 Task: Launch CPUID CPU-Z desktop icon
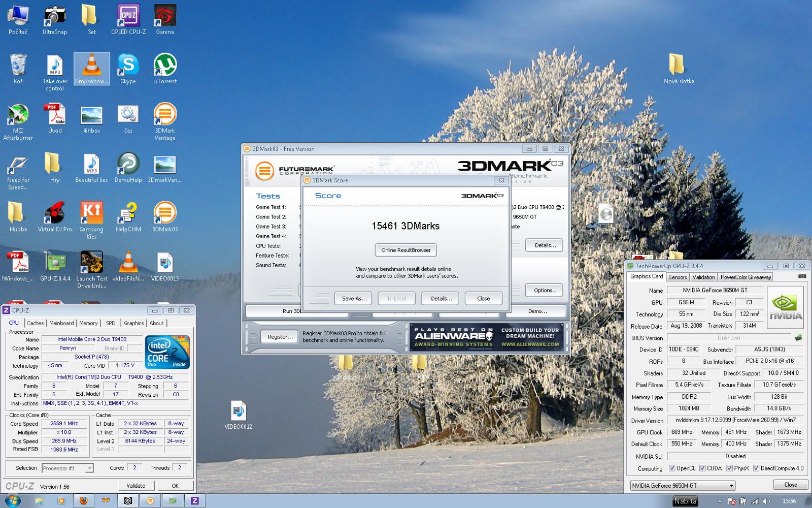coord(128,20)
